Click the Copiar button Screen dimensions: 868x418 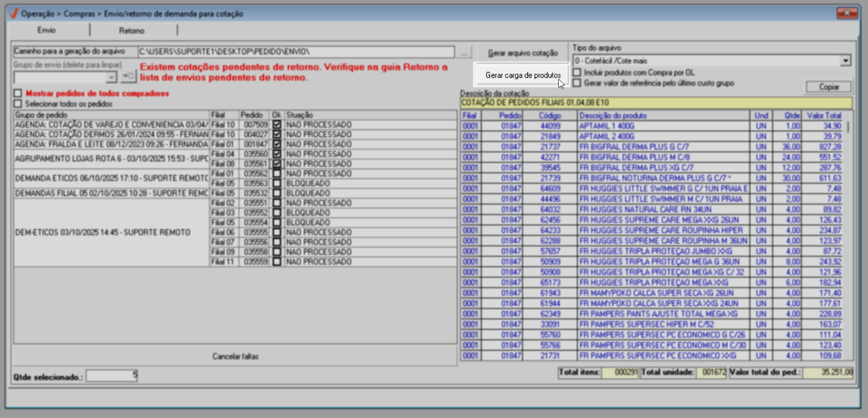pos(828,87)
